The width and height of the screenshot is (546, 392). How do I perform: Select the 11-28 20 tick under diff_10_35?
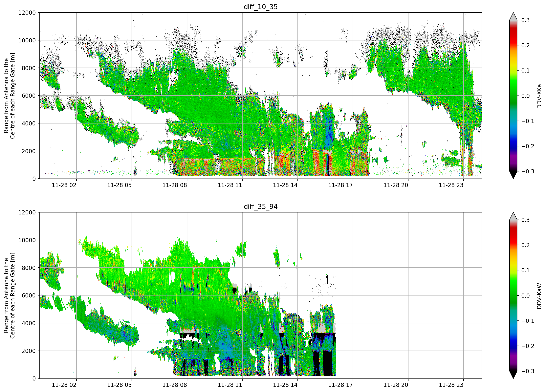[396, 185]
